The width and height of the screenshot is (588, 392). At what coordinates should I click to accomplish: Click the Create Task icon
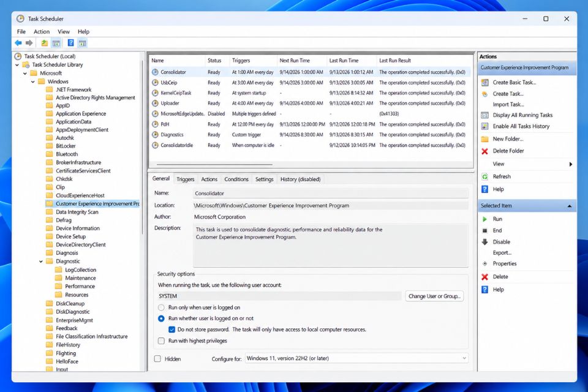tap(484, 94)
